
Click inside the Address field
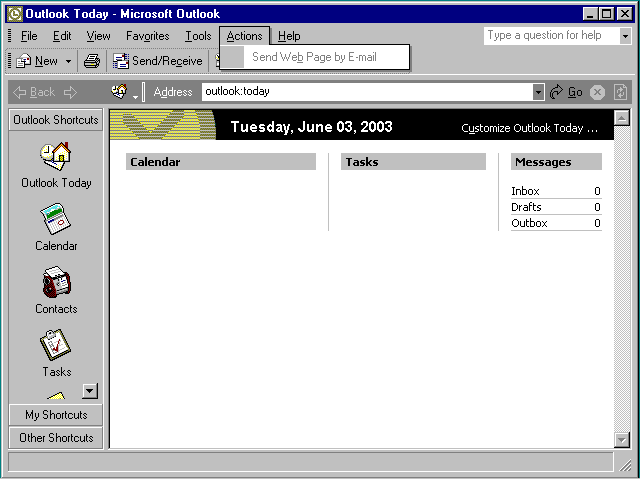point(367,92)
